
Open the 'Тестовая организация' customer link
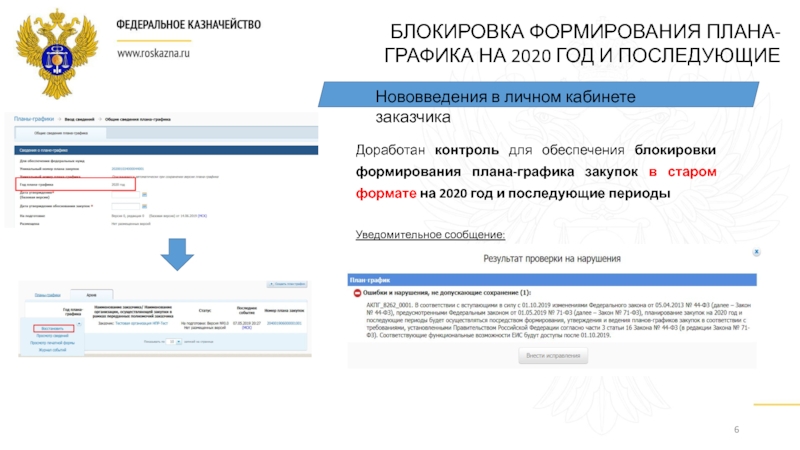[x=141, y=323]
